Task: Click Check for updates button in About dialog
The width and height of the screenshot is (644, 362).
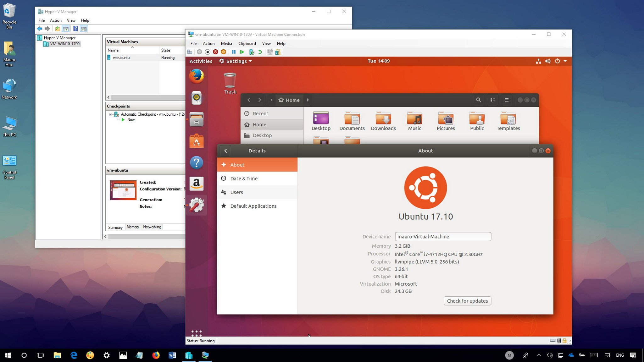Action: [467, 300]
